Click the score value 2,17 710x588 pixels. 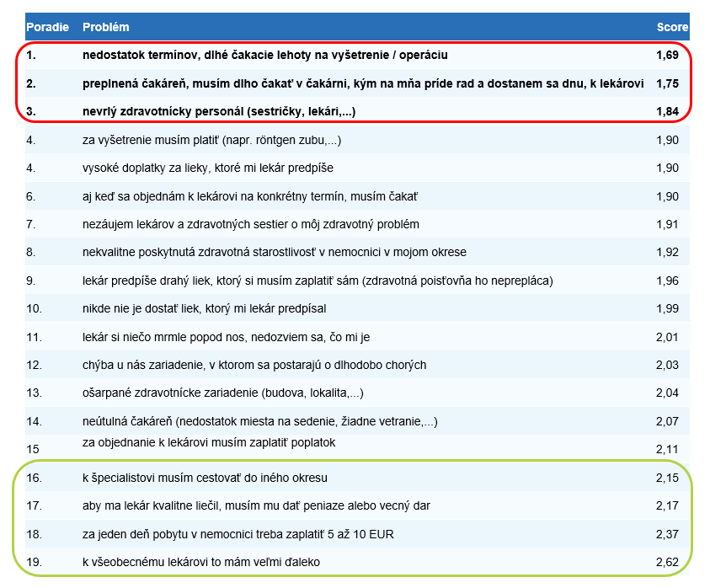tap(666, 505)
